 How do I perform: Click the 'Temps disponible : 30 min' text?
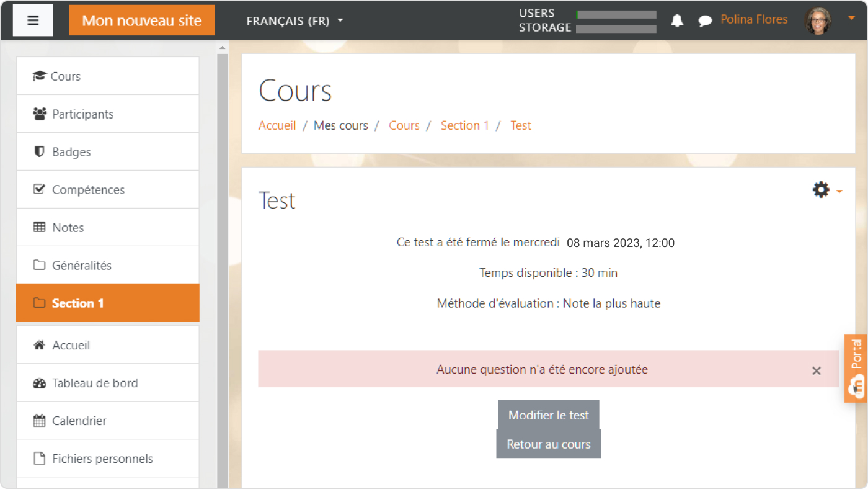[x=548, y=273]
